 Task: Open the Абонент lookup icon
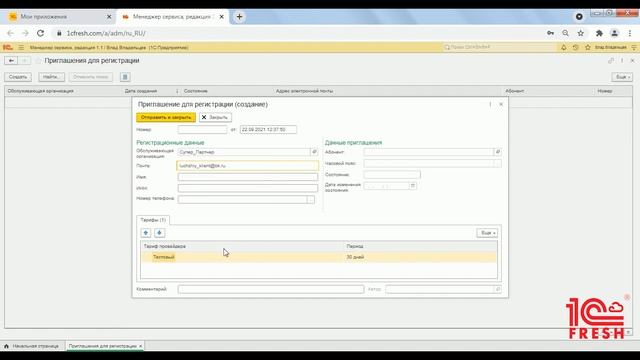coord(498,152)
